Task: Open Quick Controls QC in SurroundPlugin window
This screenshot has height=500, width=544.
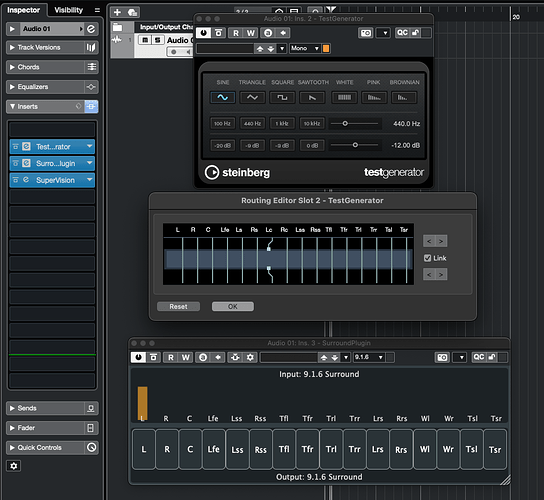Action: [479, 357]
